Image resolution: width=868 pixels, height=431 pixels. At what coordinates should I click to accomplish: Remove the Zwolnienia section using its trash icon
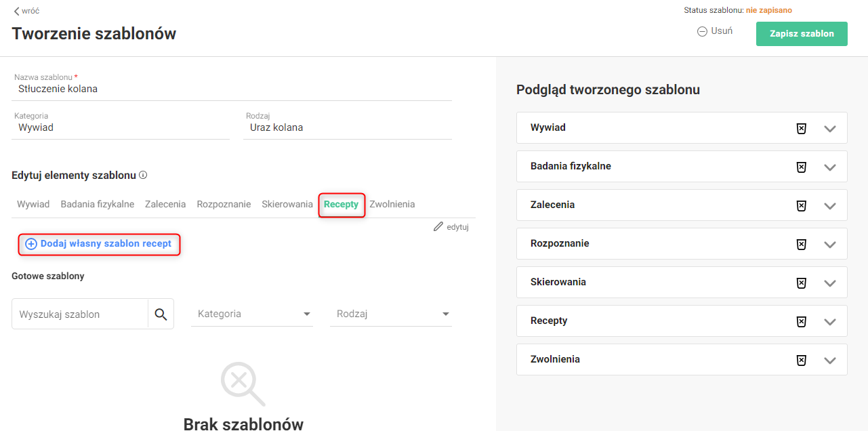(x=801, y=360)
